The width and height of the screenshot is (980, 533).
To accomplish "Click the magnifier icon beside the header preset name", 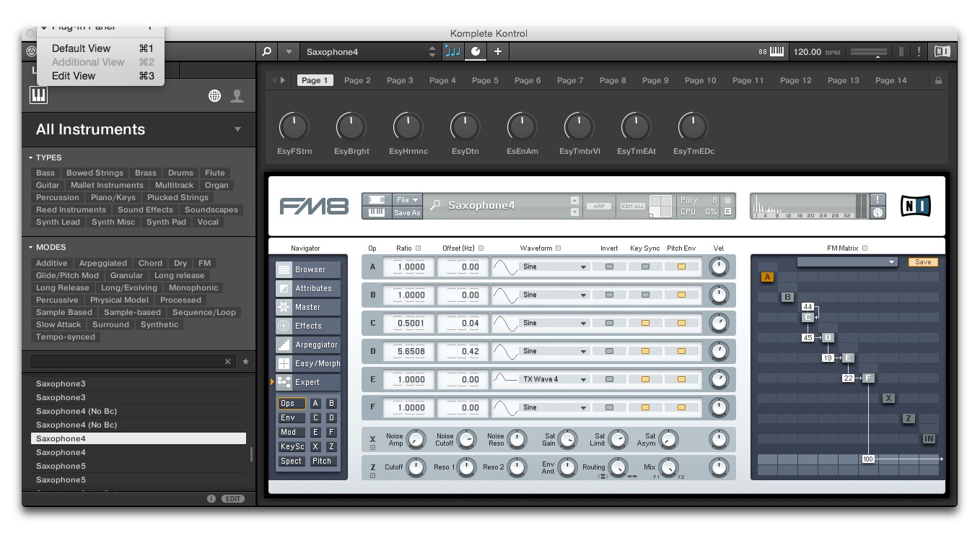I will pyautogui.click(x=267, y=52).
